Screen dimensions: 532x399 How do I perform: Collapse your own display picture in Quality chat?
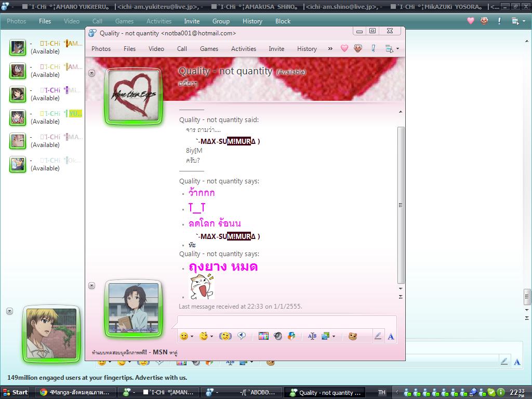click(x=91, y=286)
